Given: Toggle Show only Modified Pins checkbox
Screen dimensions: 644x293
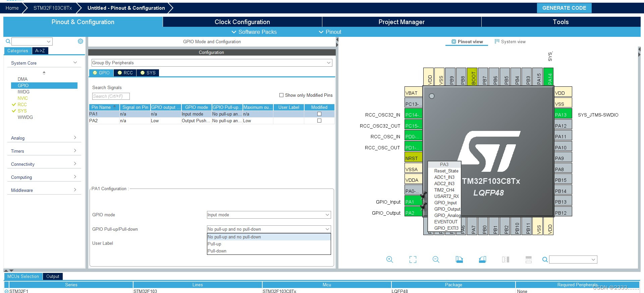Looking at the screenshot, I should coord(281,95).
